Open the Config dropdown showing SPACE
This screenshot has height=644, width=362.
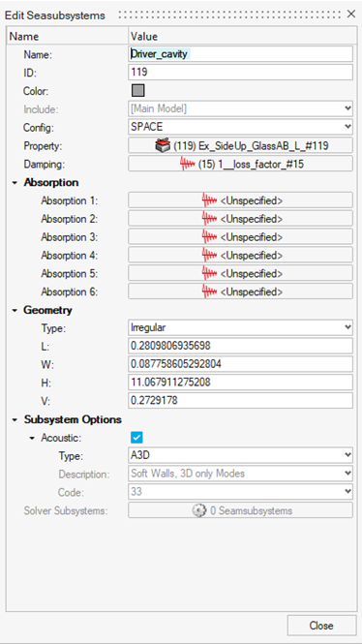pos(240,127)
